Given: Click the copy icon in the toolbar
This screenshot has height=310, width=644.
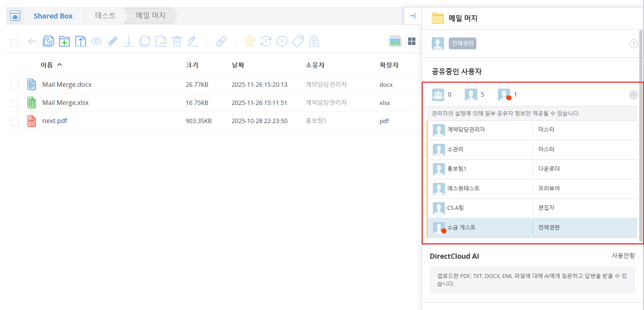Looking at the screenshot, I should point(145,41).
